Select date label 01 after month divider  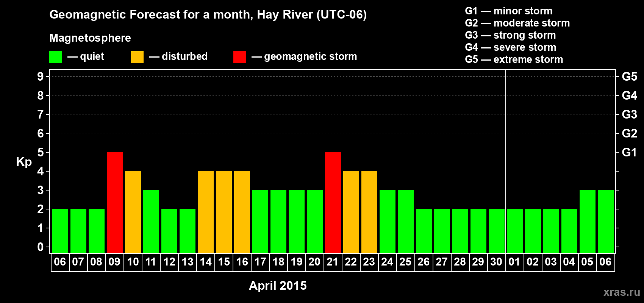(x=514, y=262)
